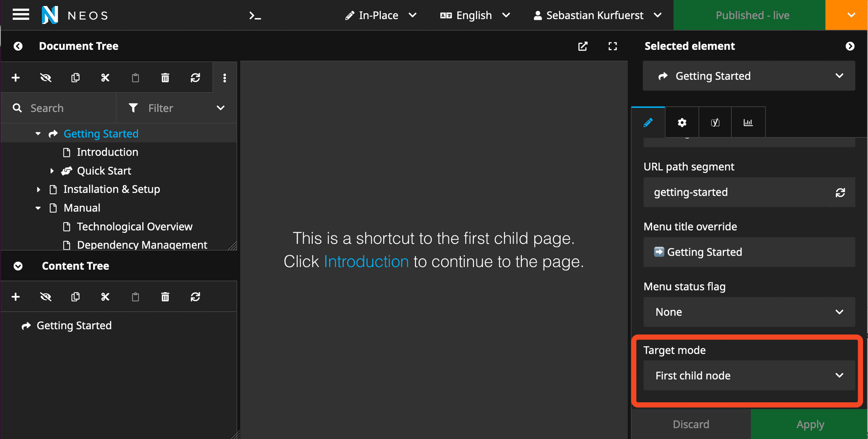Toggle visibility of selected document in Document Tree
The image size is (868, 439).
pyautogui.click(x=46, y=78)
